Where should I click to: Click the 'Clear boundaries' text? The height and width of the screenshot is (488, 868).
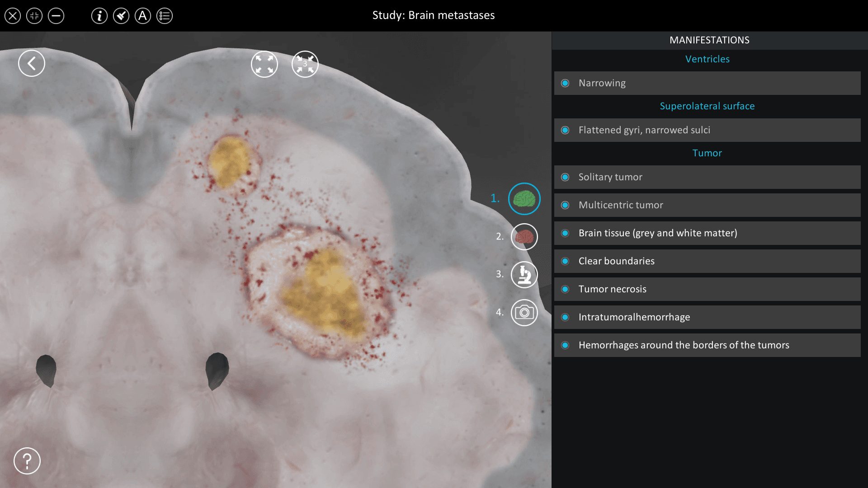(617, 261)
